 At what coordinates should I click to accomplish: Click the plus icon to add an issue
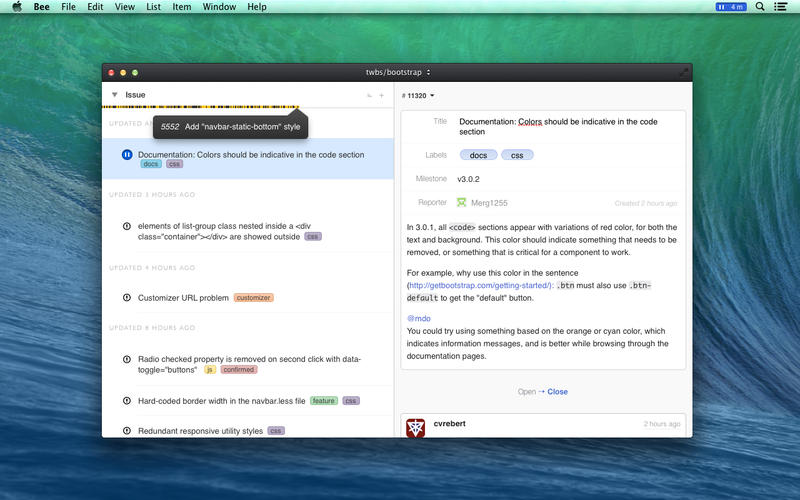point(381,95)
